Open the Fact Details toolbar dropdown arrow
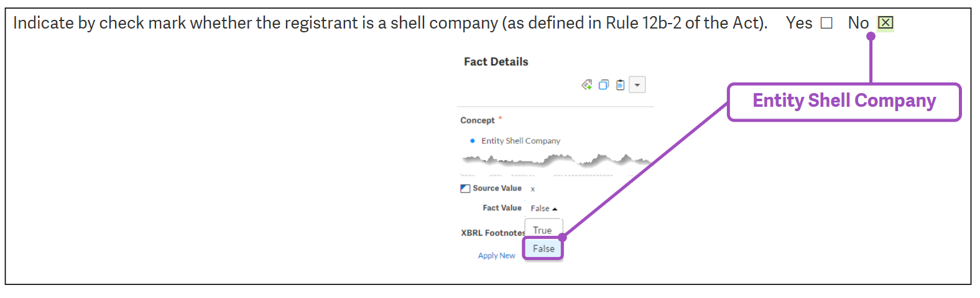Image resolution: width=980 pixels, height=298 pixels. (637, 85)
